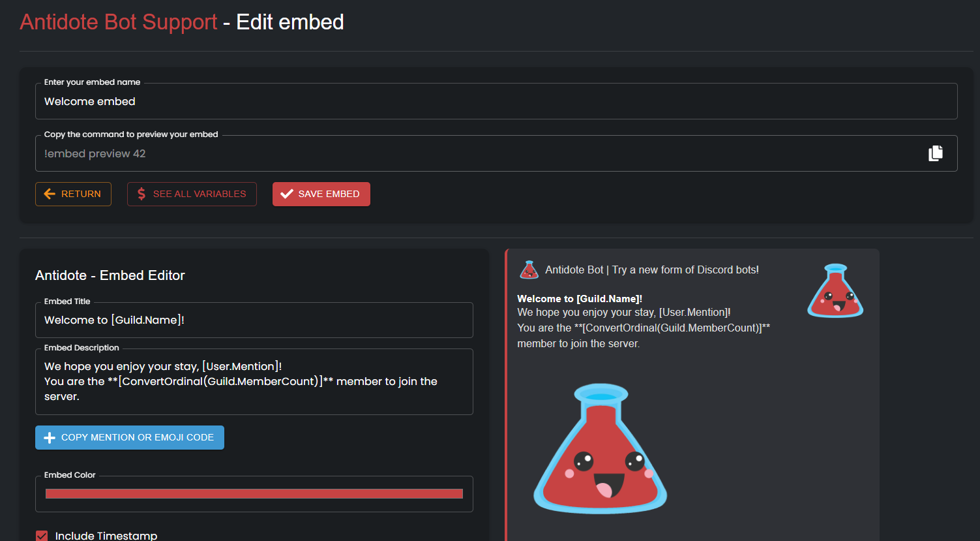Open the large flask image in preview
This screenshot has width=980, height=541.
coord(600,448)
